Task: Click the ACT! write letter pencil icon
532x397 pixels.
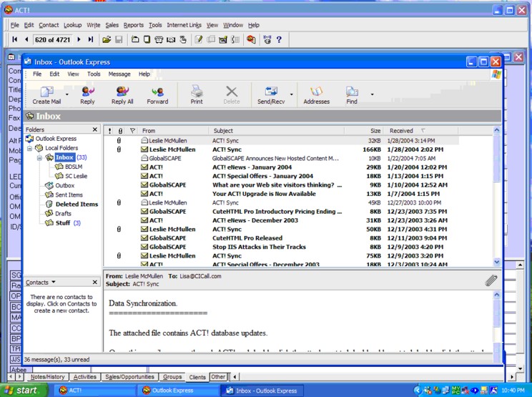Action: click(x=199, y=40)
